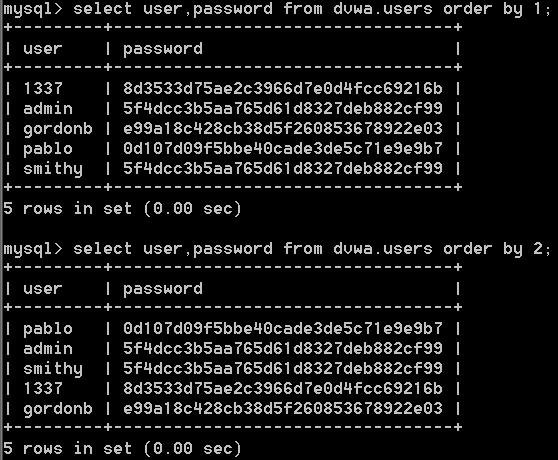
Task: Click the user column header in the second table
Action: pyautogui.click(x=43, y=289)
